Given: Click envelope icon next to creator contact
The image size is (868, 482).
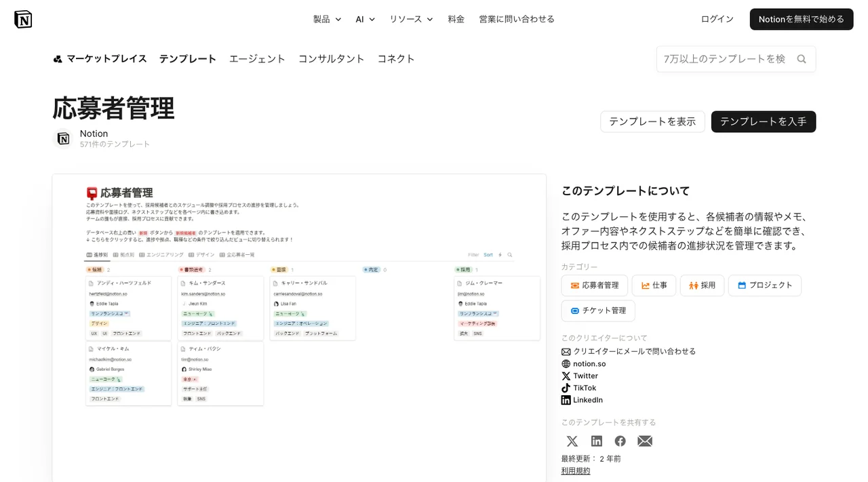Looking at the screenshot, I should [x=566, y=351].
